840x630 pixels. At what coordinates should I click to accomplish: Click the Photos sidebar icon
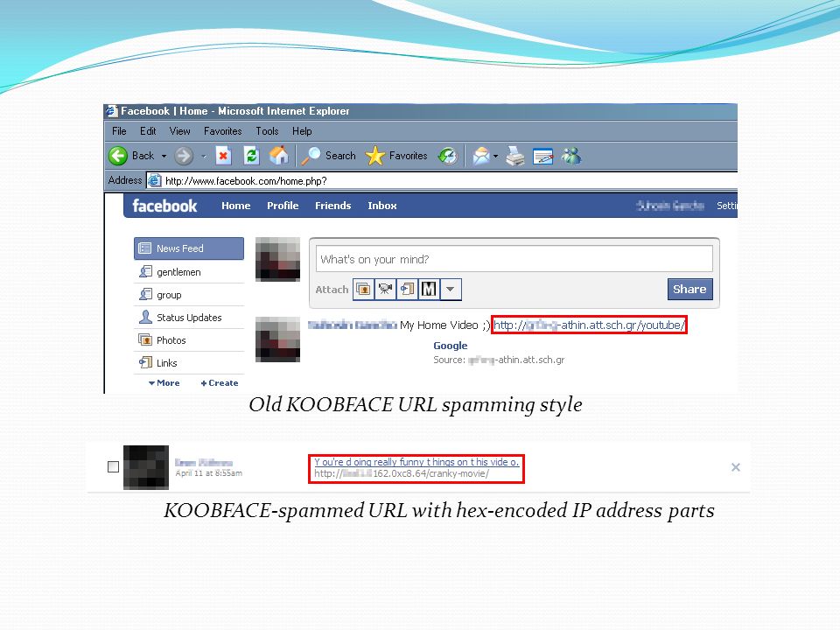tap(145, 339)
